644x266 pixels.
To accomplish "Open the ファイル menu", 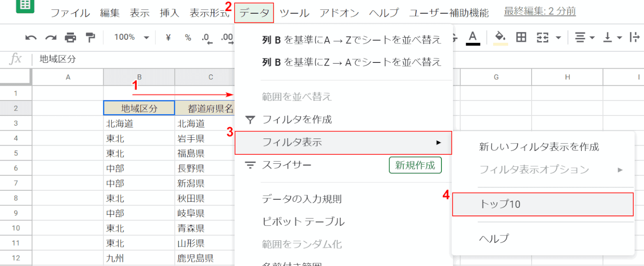I will pos(70,13).
